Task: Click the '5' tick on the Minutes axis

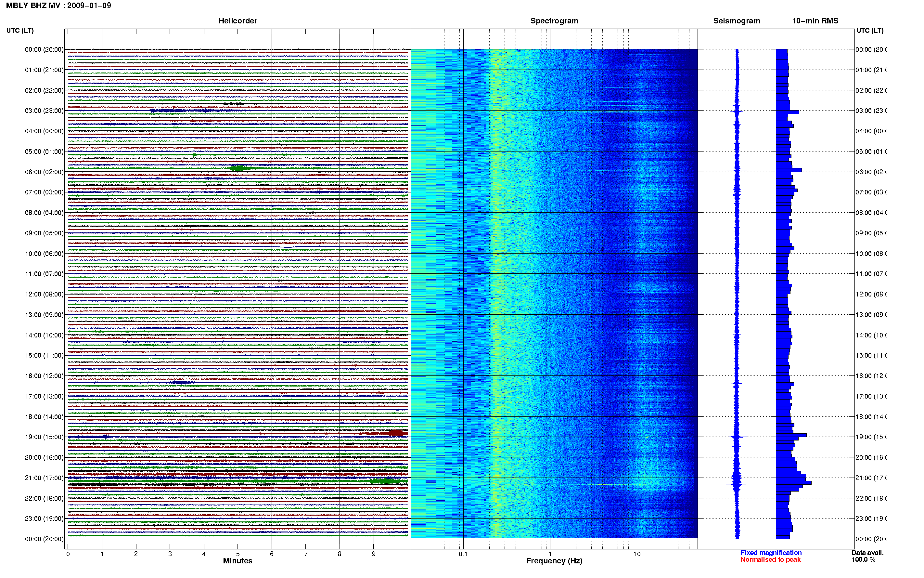Action: (x=238, y=554)
